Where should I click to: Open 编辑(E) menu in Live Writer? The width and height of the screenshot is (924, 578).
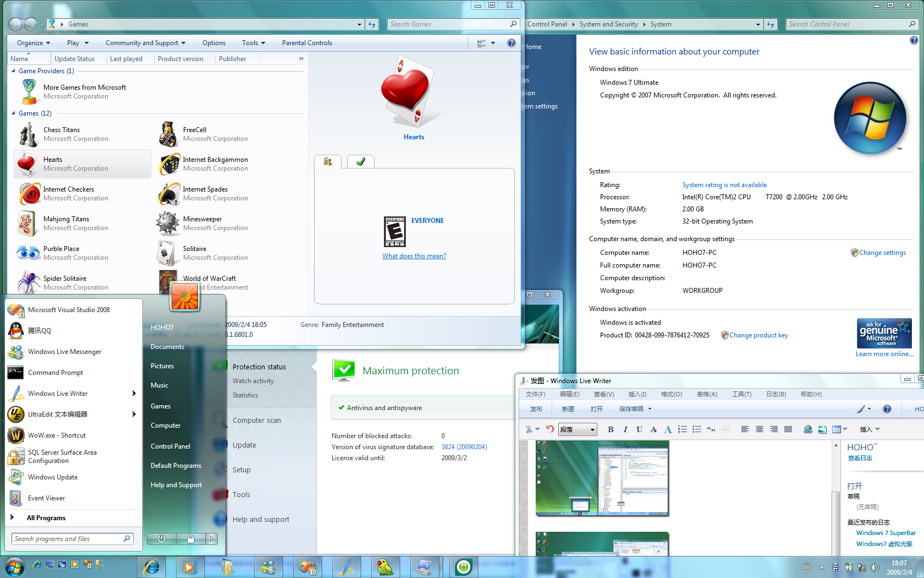[569, 394]
